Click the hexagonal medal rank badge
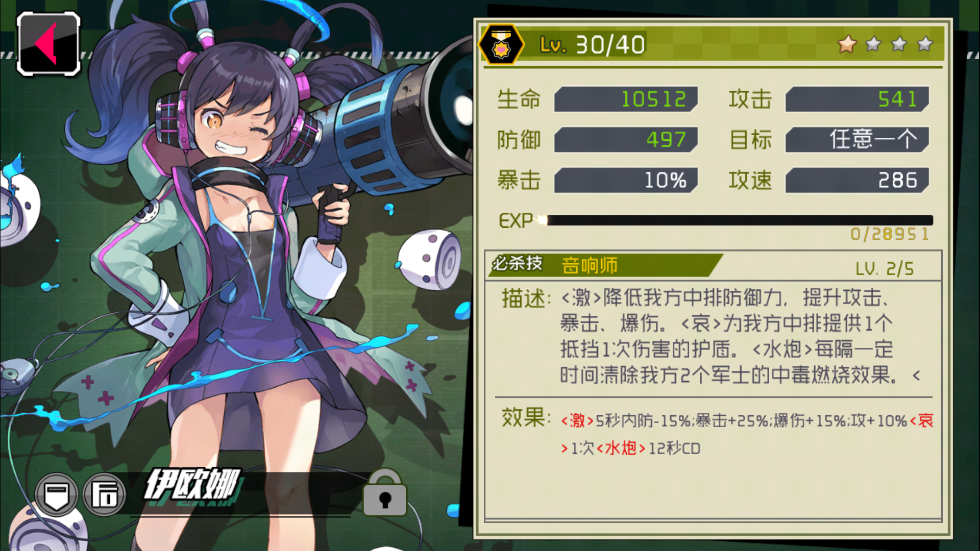The image size is (980, 551). point(501,44)
